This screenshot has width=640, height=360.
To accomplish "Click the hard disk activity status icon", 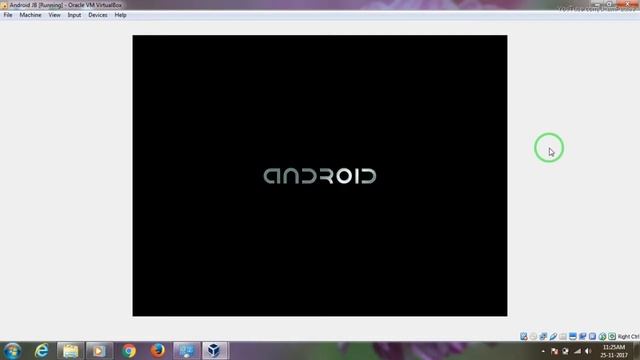I will pos(524,336).
